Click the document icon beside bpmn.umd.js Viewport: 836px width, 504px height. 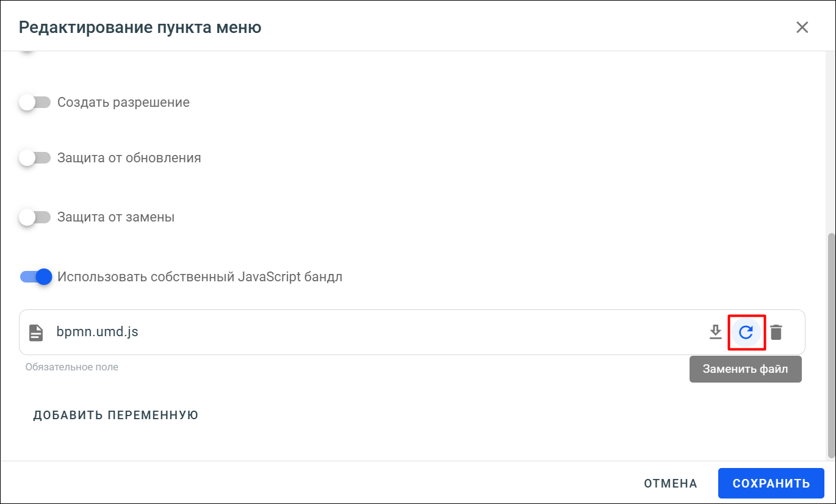point(36,333)
